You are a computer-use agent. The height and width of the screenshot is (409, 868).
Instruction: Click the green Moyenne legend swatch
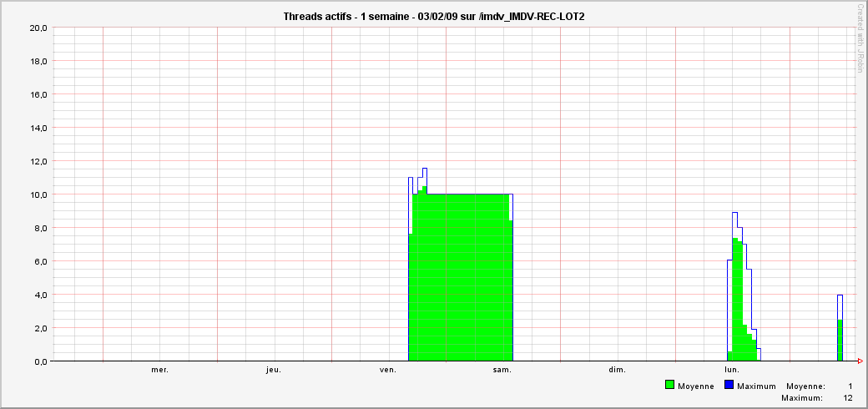[x=669, y=386]
